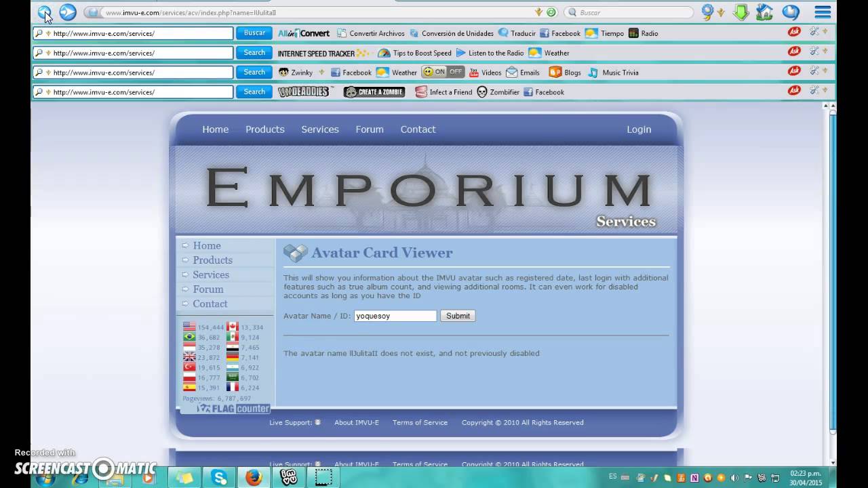Open Infect a Friend shortcut
This screenshot has height=488, width=868.
(x=443, y=92)
